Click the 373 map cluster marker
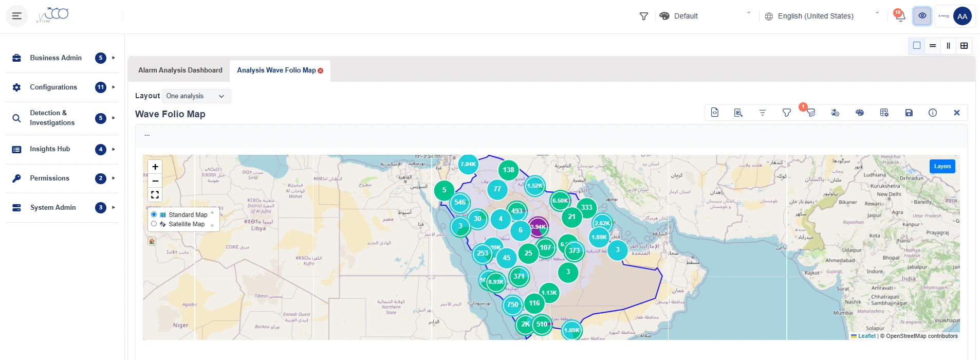This screenshot has width=980, height=360. 574,250
